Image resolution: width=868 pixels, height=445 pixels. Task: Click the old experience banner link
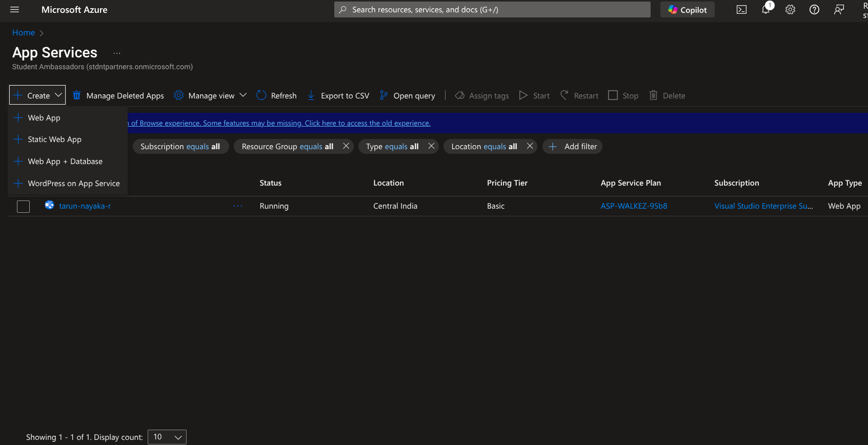tap(279, 123)
